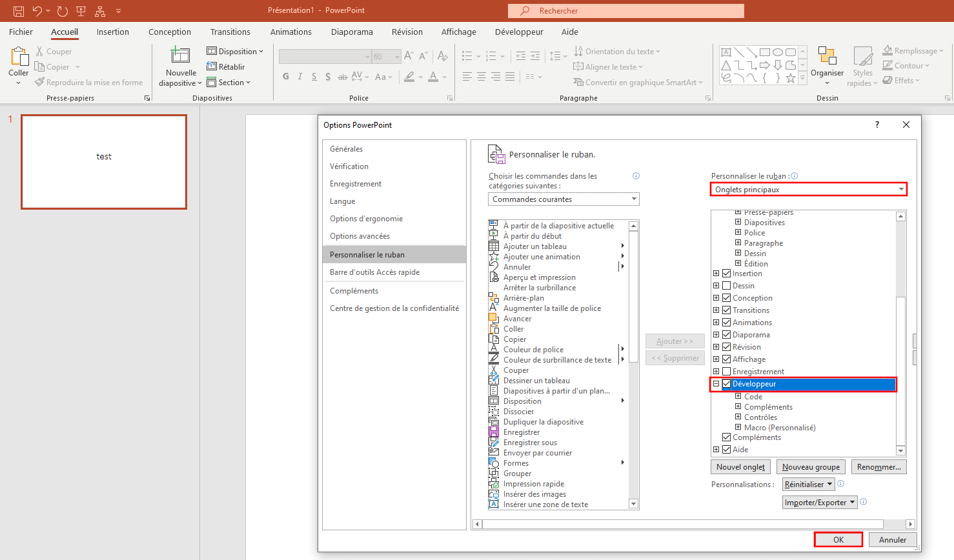Toggle the Transitions checkbox

pyautogui.click(x=727, y=310)
